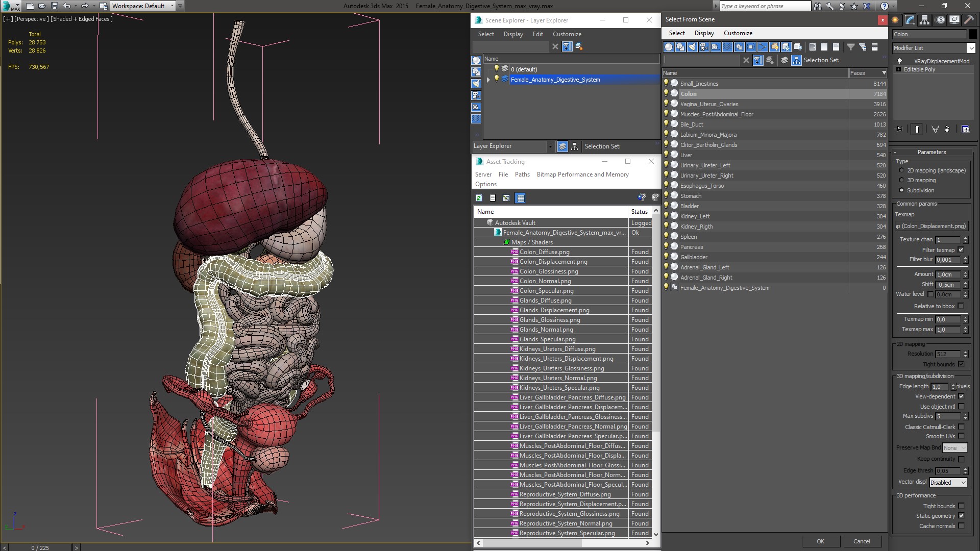Expand the Female_Anatomy_Digestive_System layer arrow
The width and height of the screenshot is (980, 551).
pos(488,80)
